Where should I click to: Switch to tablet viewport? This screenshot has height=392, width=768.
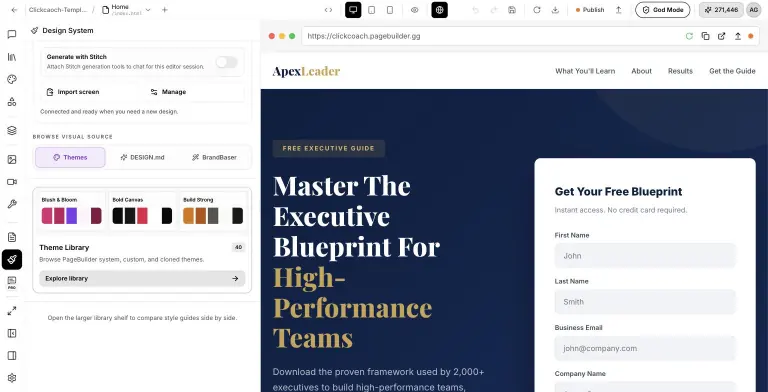pos(372,10)
